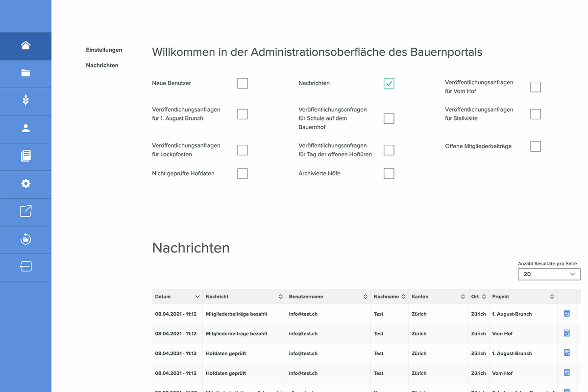Open the gear settings sidebar icon

coord(25,184)
